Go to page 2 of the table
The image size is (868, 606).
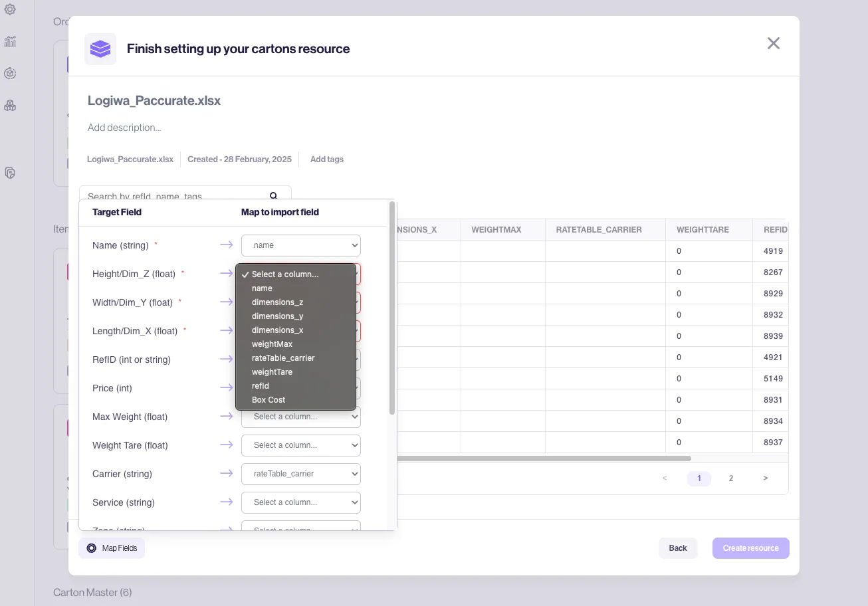pyautogui.click(x=731, y=478)
